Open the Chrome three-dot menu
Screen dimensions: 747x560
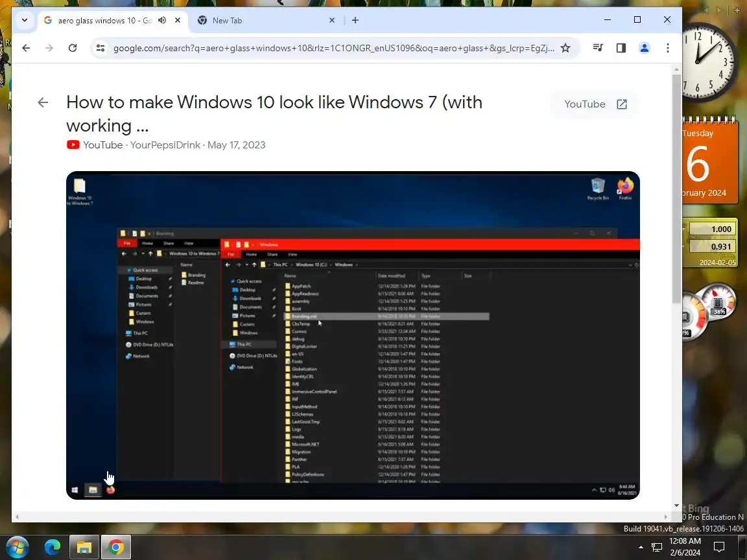[x=667, y=47]
